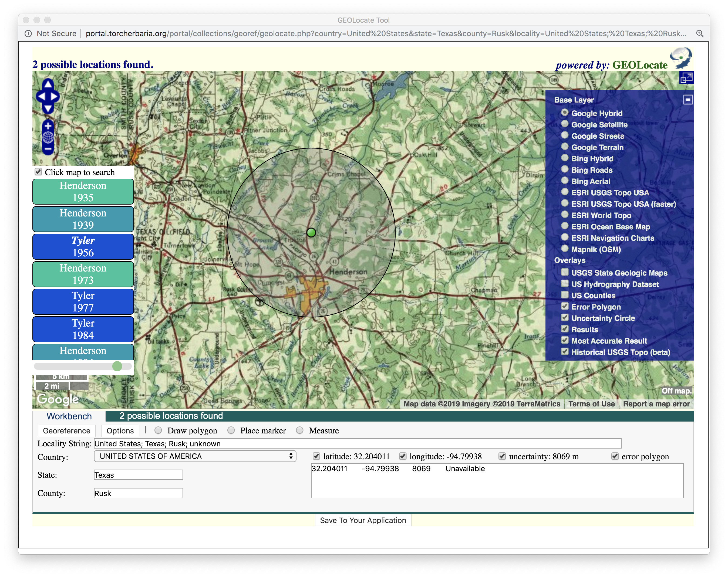Zoom in with the plus button
728x577 pixels.
(x=48, y=126)
